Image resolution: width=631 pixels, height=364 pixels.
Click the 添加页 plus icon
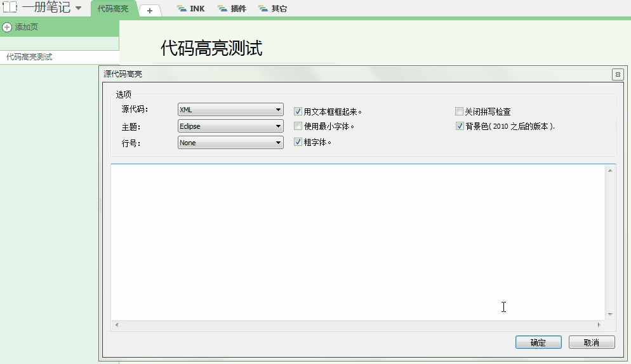pos(7,27)
